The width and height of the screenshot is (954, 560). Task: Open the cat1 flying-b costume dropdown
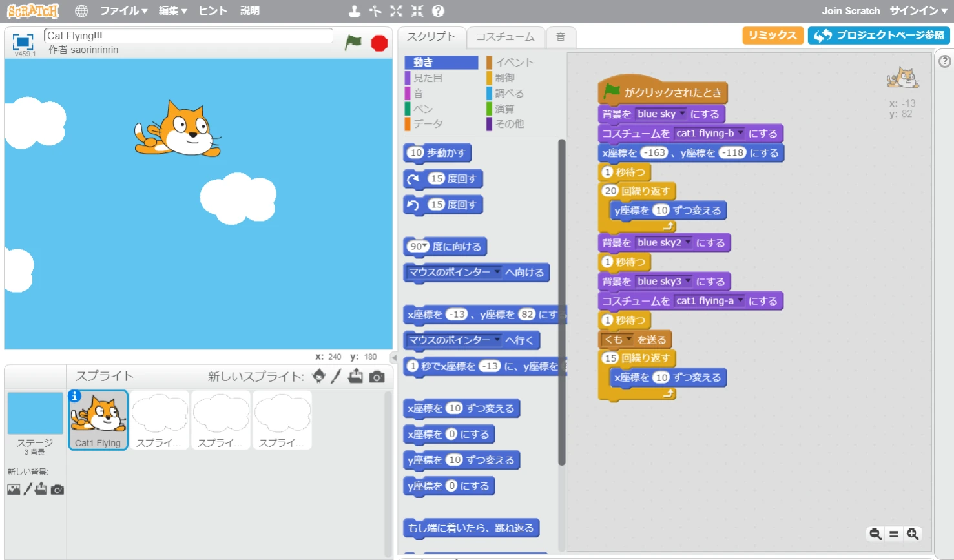740,133
